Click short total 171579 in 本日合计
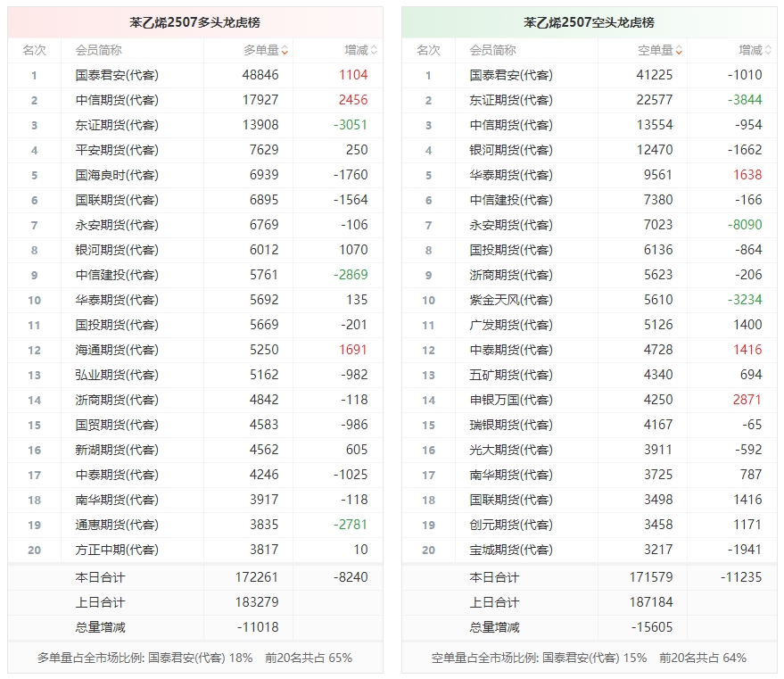This screenshot has height=679, width=784. click(x=651, y=577)
